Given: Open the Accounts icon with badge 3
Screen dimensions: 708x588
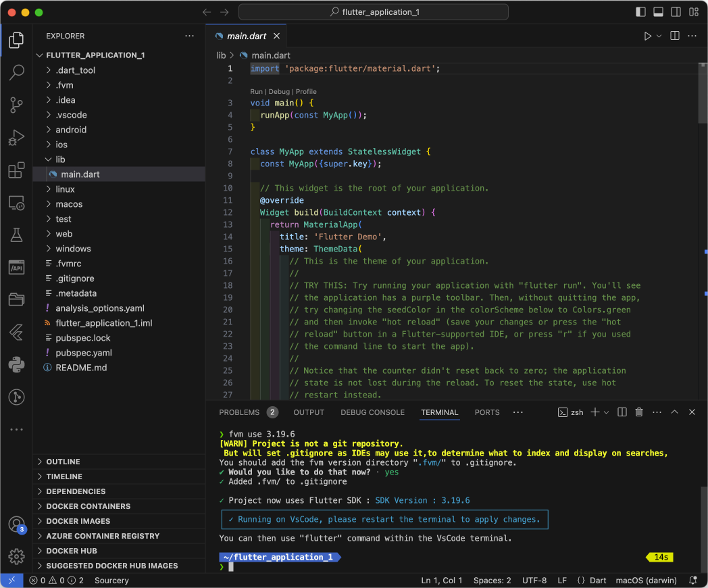Looking at the screenshot, I should pos(16,524).
